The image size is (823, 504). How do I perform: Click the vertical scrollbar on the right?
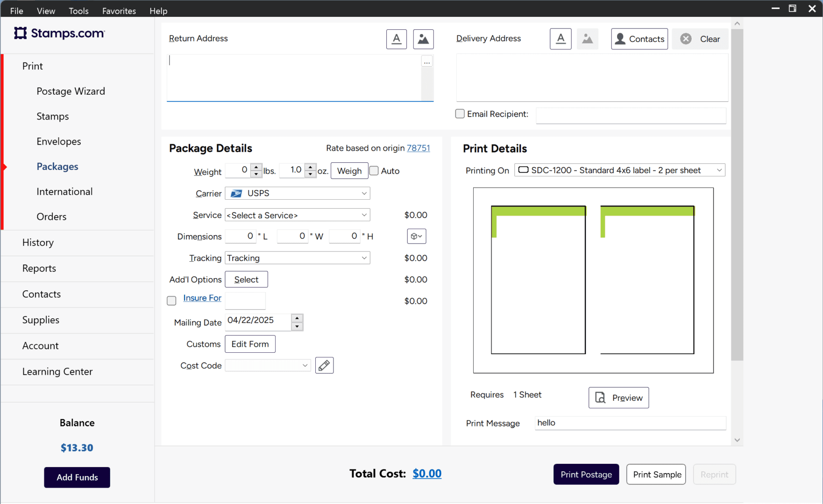coord(737,187)
